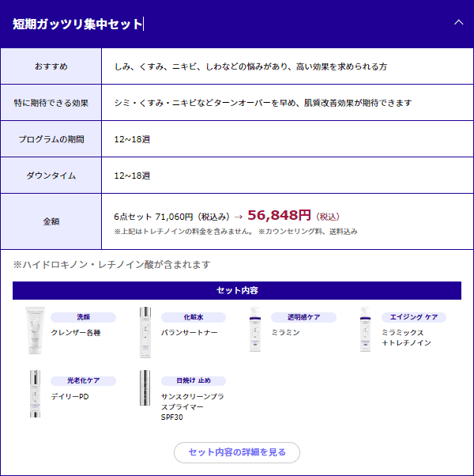Select the 光老化ケア category tag
The image size is (474, 476).
83,380
